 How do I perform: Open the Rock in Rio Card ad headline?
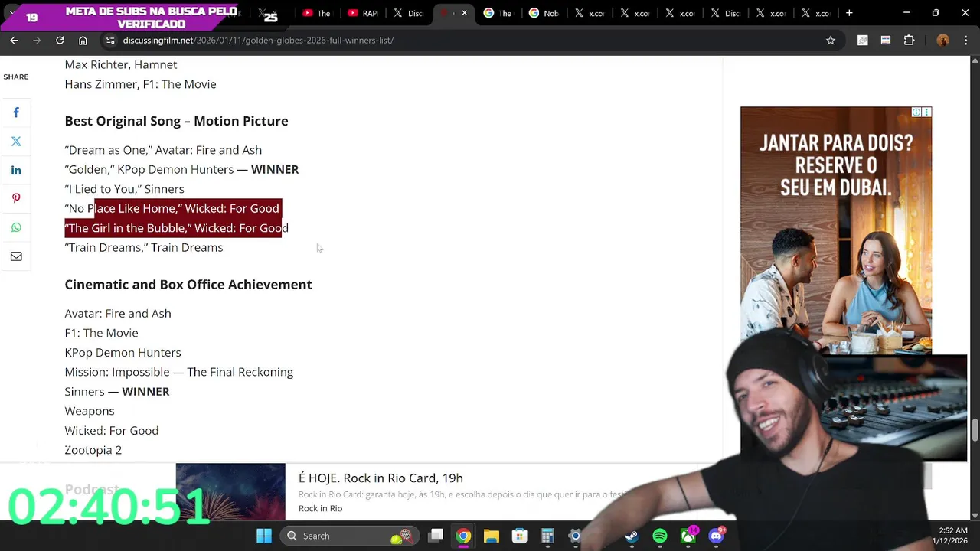[381, 478]
